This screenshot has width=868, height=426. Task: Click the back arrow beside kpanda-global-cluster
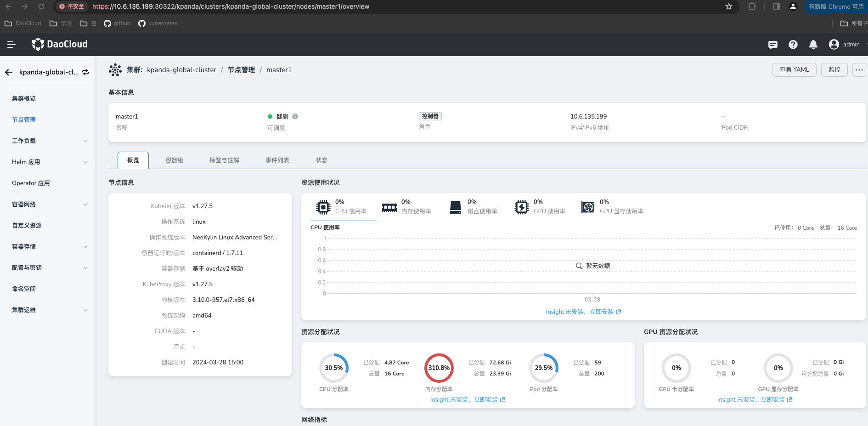[x=8, y=72]
